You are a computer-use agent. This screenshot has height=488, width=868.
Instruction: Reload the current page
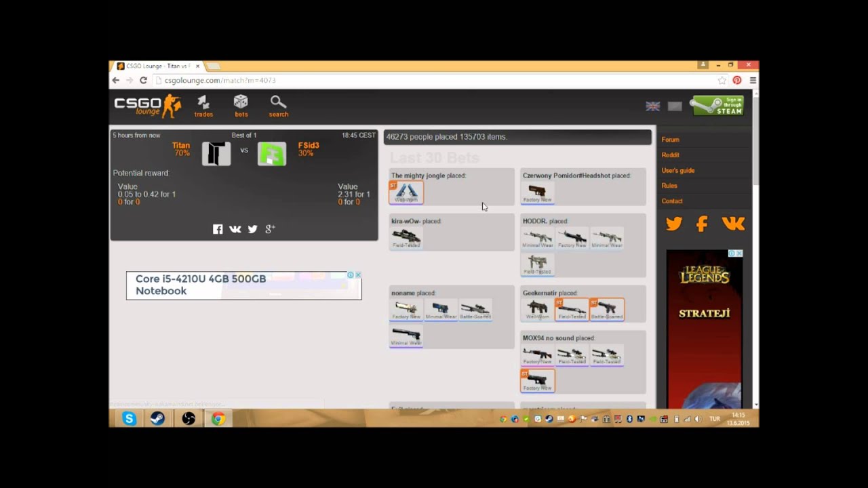[143, 80]
